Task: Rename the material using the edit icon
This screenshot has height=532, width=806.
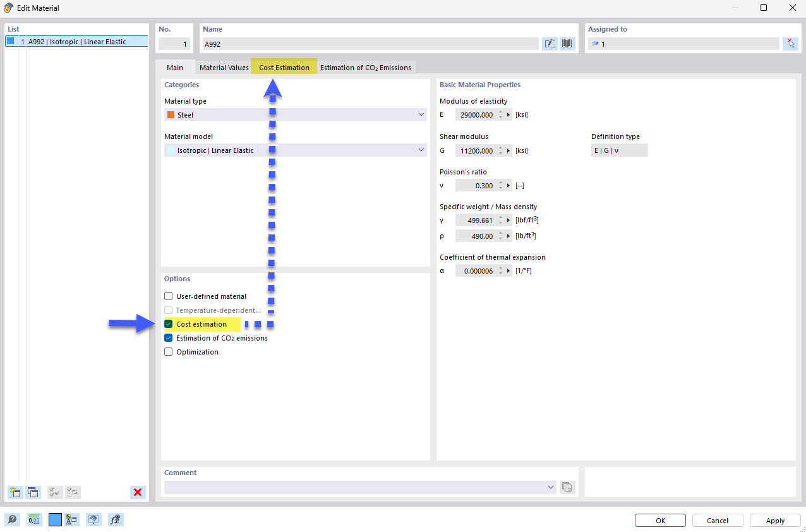Action: (549, 43)
